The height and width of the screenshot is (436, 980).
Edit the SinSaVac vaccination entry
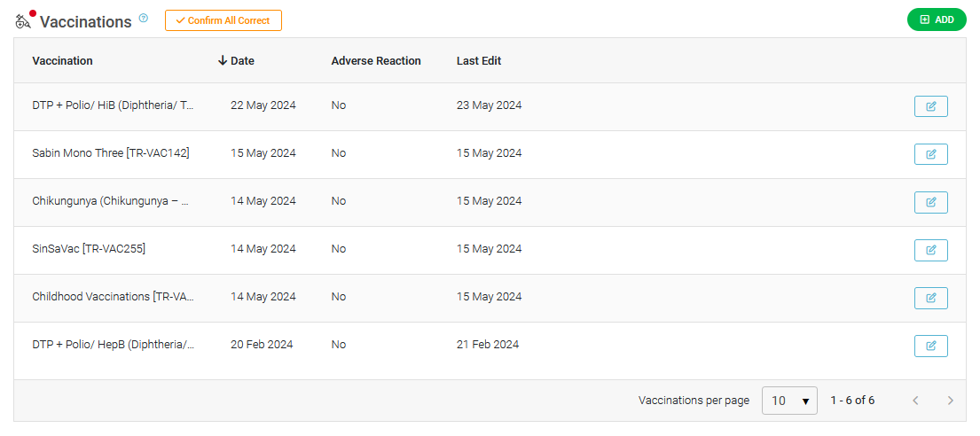[x=930, y=250]
